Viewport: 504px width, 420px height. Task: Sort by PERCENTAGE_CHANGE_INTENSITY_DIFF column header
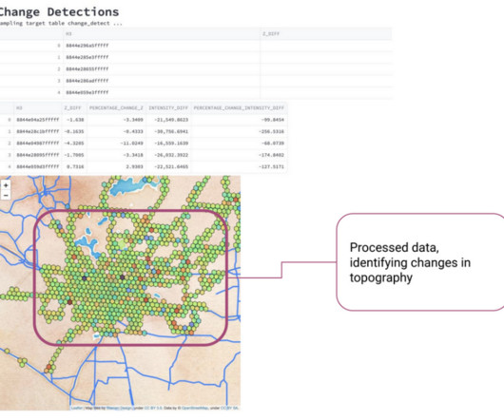[239, 108]
